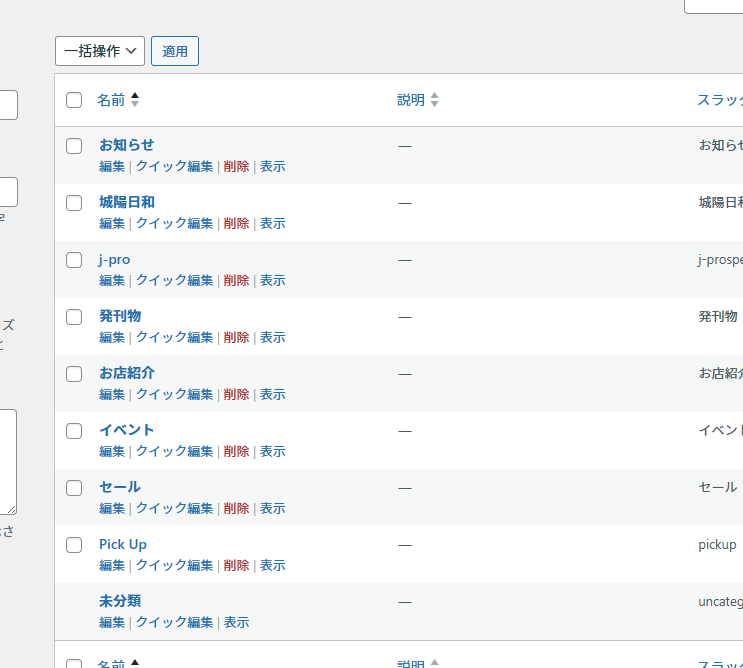Tick the checkbox for j-pro category

(x=74, y=260)
